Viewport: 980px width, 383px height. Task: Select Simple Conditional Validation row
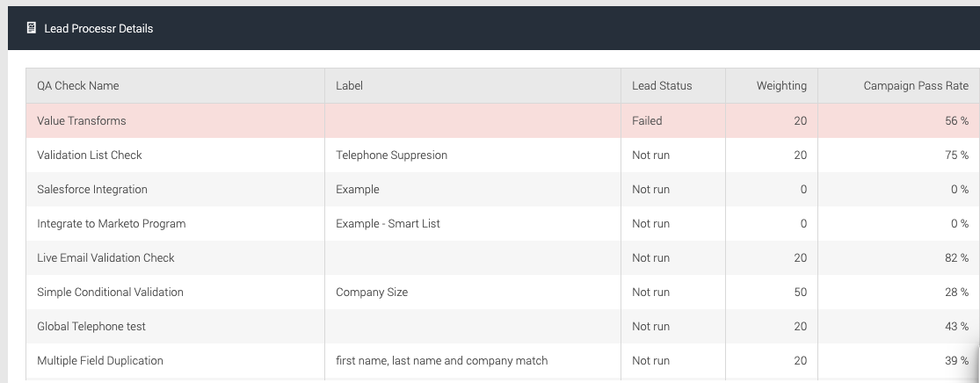503,293
